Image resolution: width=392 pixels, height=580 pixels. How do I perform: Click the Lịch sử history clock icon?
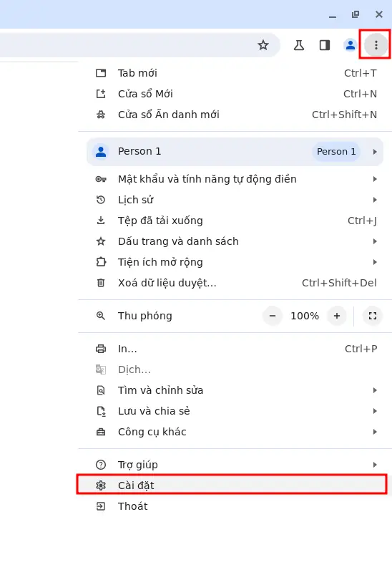tap(101, 200)
